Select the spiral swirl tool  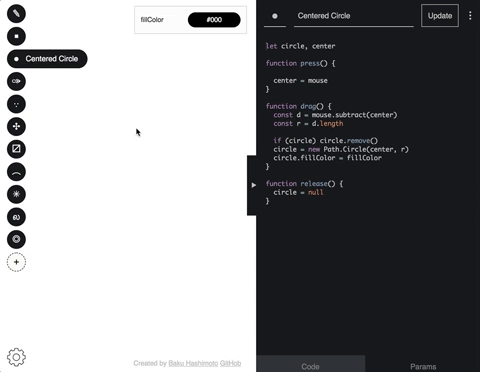[16, 217]
